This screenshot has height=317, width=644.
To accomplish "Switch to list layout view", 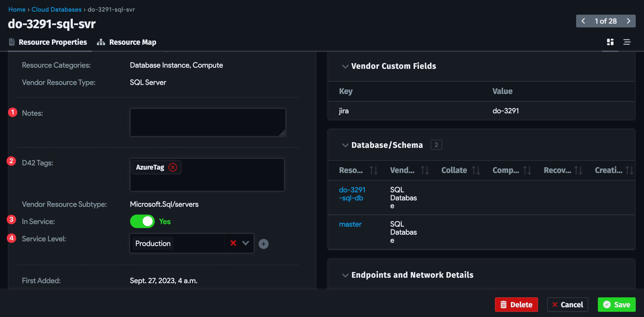I will point(627,42).
